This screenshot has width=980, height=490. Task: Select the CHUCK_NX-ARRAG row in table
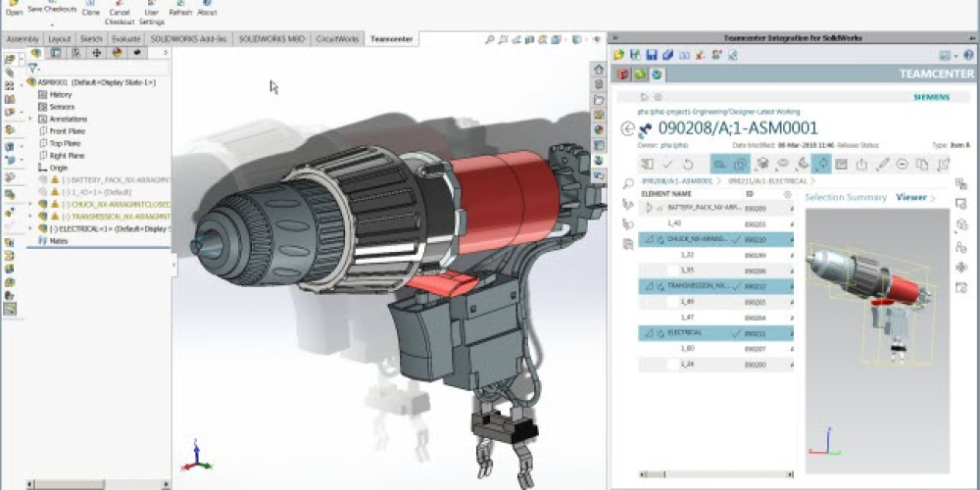715,239
